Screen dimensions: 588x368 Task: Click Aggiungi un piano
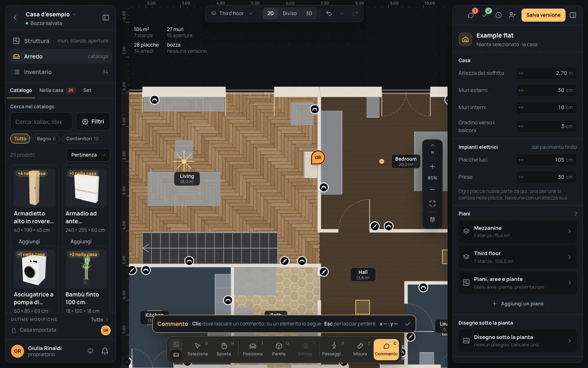518,304
